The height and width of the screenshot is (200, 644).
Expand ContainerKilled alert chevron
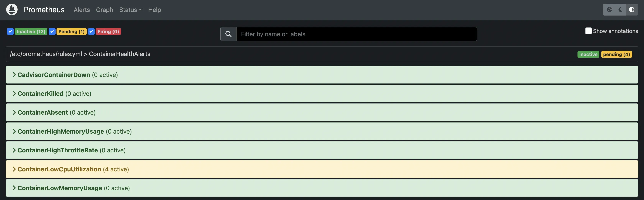14,94
